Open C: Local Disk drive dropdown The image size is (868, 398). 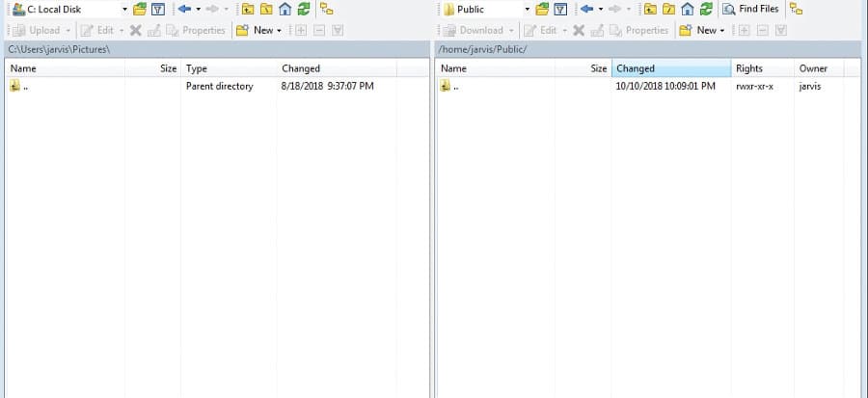[x=124, y=10]
